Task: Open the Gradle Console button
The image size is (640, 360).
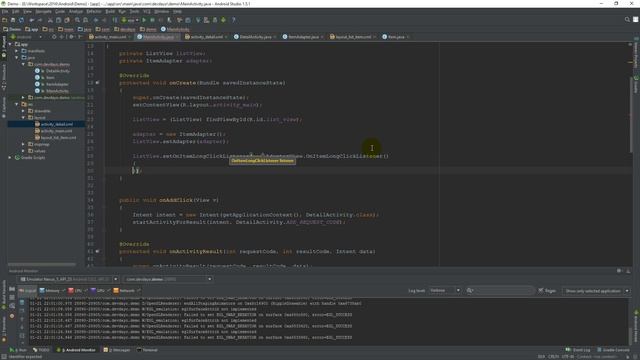Action: 613,350
